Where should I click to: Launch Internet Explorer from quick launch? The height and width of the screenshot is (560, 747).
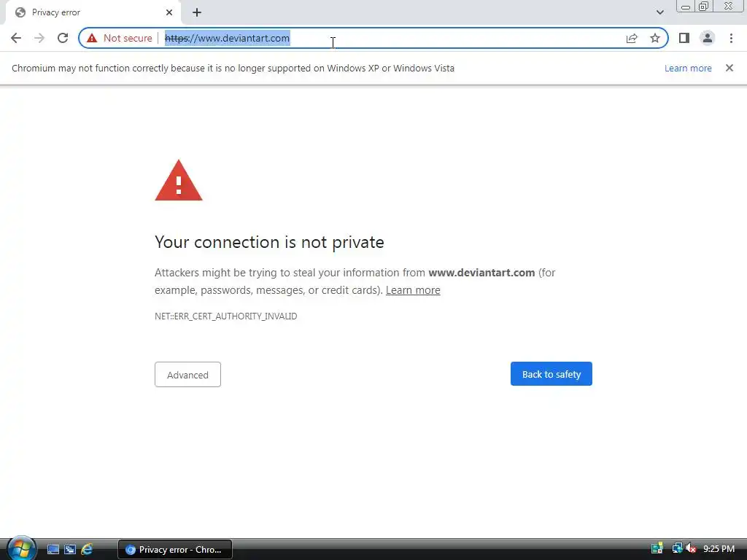tap(87, 550)
